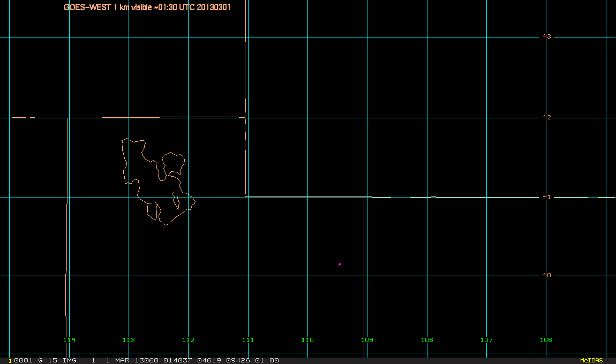Viewport: 616px width, 364px height.
Task: Click the longitude label 108
Action: coord(427,340)
